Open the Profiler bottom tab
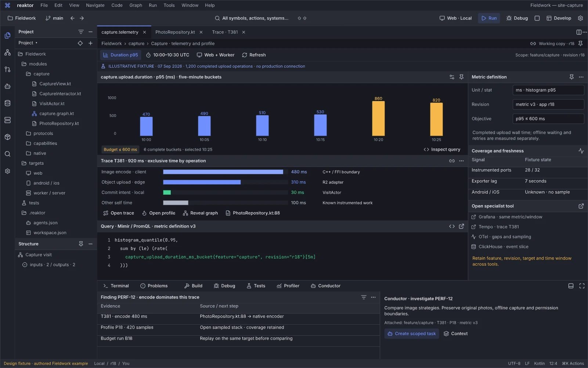The height and width of the screenshot is (368, 588). coord(288,286)
